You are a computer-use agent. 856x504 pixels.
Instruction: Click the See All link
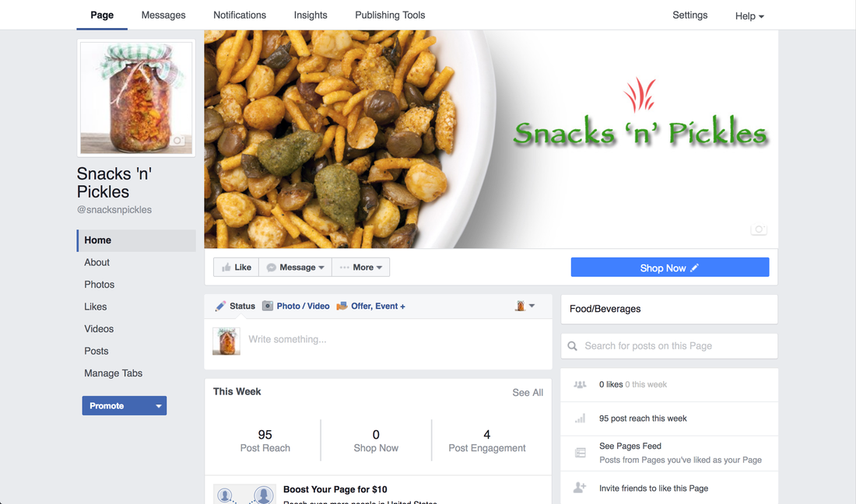(528, 392)
